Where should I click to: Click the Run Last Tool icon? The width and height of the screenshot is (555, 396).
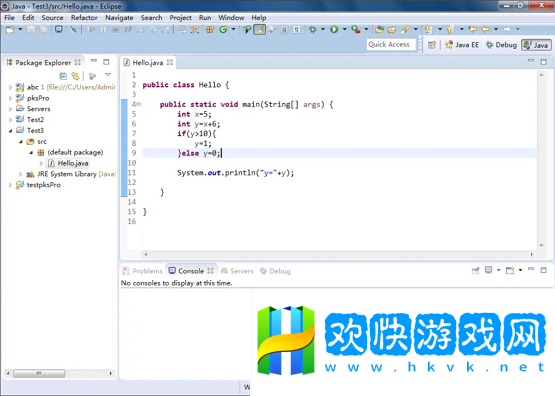click(x=356, y=30)
